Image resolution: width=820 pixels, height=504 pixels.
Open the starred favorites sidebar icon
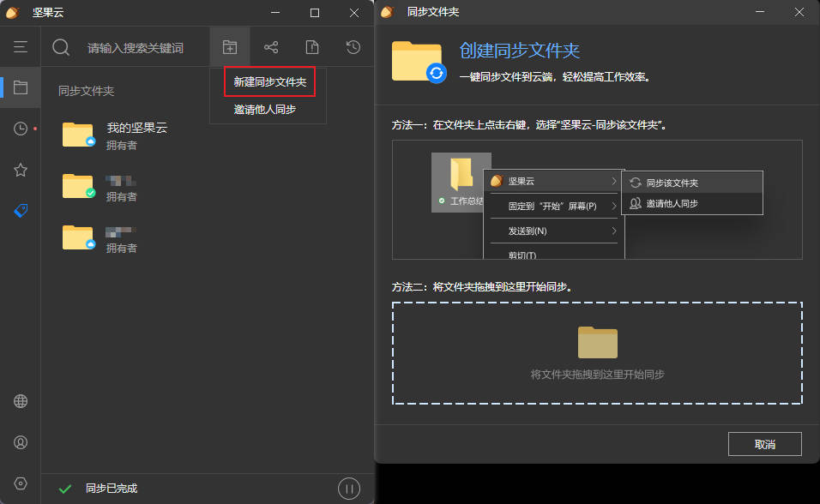(x=21, y=170)
